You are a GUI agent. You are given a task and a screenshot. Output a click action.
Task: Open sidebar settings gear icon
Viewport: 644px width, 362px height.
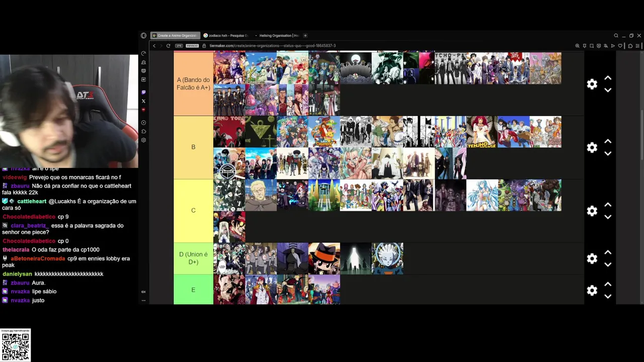143,140
